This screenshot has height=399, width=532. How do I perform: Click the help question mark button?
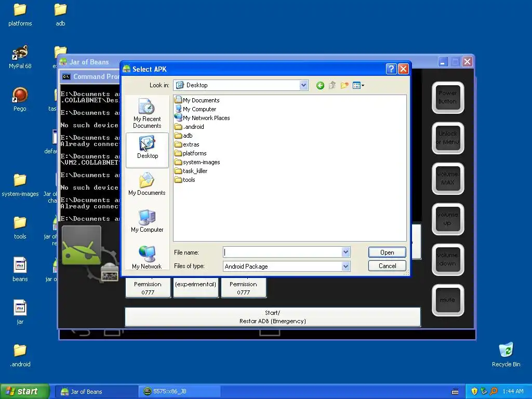coord(391,69)
